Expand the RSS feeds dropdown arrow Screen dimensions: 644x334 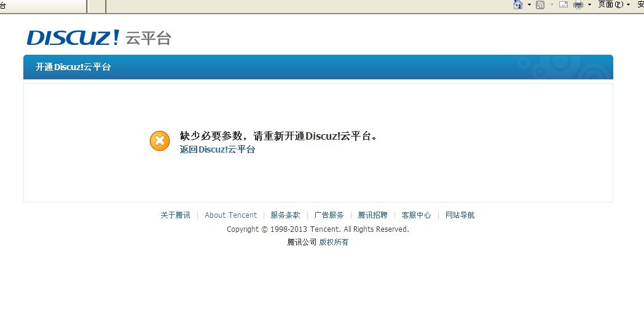tap(552, 4)
